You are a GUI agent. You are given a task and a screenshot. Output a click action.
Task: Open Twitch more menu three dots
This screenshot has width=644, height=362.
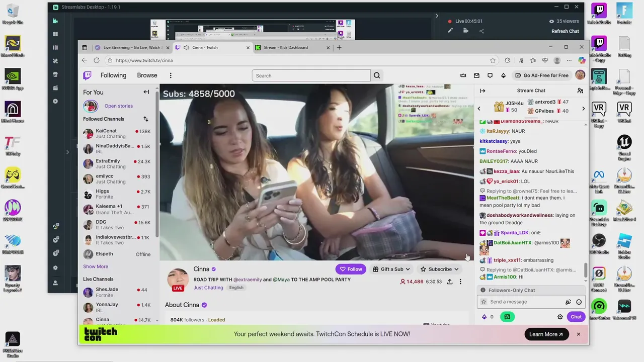point(171,75)
